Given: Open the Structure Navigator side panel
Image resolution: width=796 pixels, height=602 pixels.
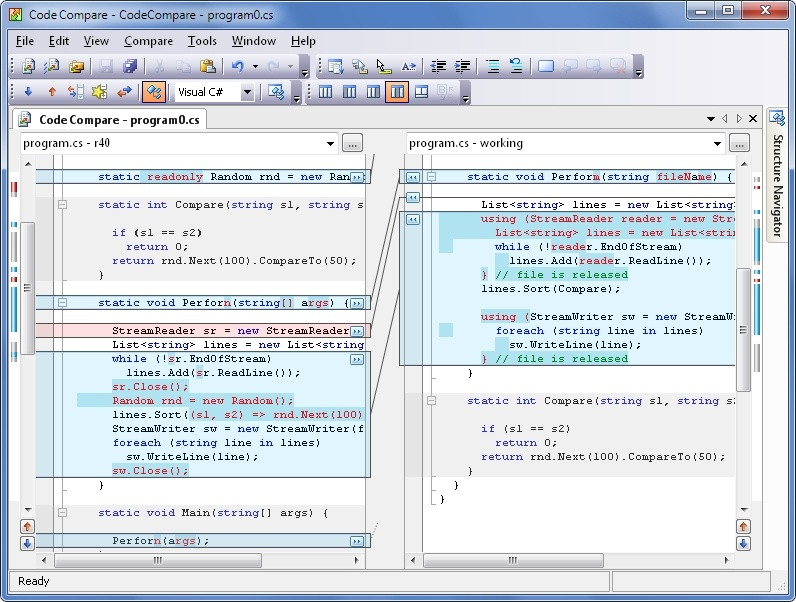Looking at the screenshot, I should pyautogui.click(x=777, y=175).
